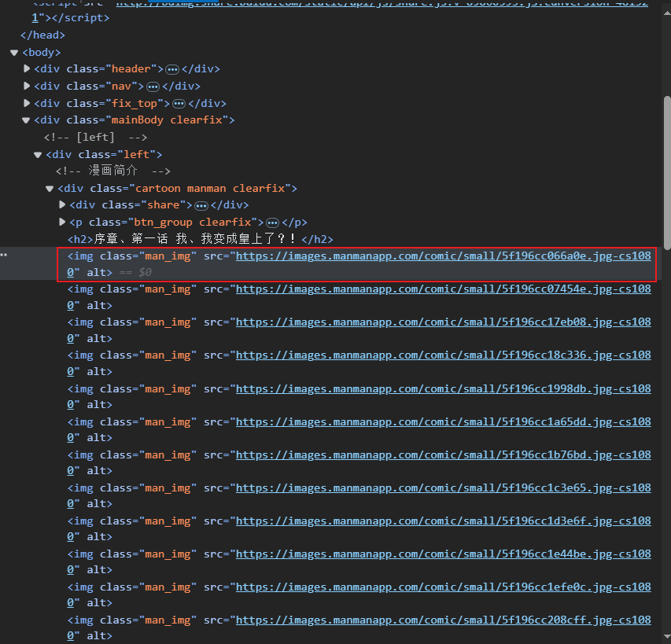671x644 pixels.
Task: Expand the share div triangle
Action: [x=61, y=204]
